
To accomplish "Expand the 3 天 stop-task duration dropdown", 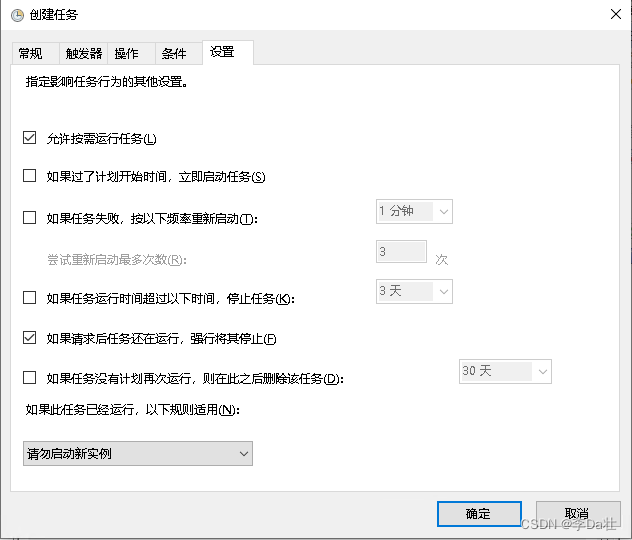I will (x=414, y=291).
